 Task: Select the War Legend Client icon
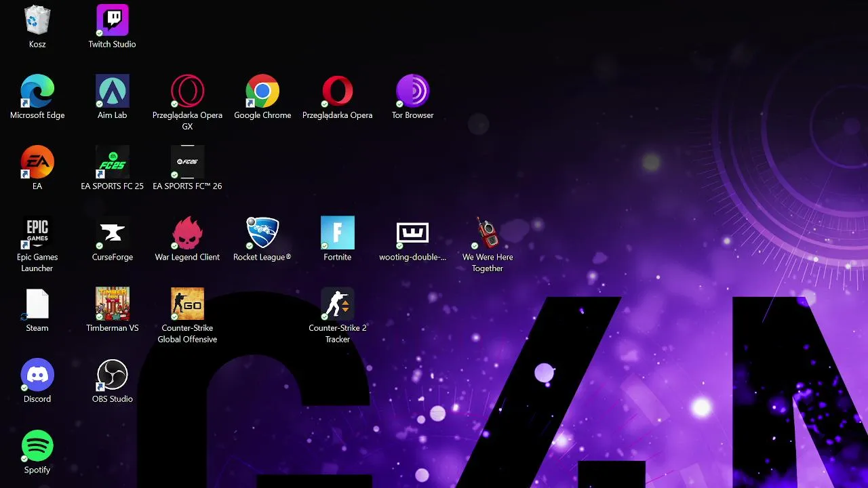187,233
